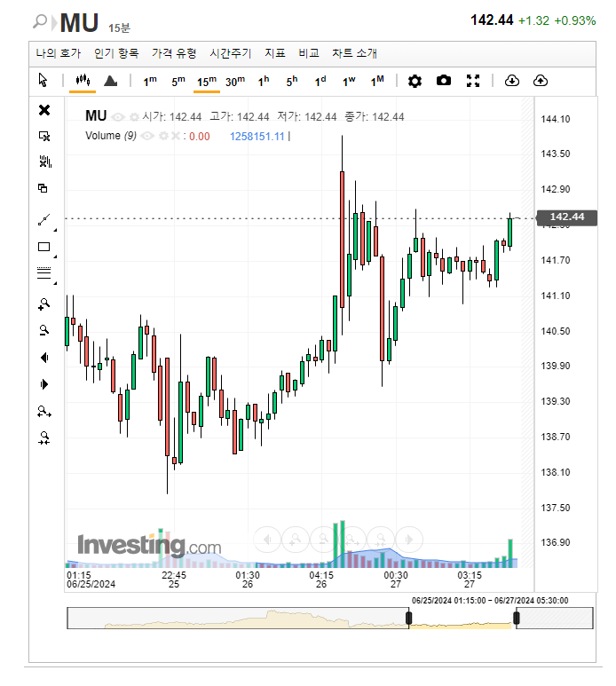Image resolution: width=616 pixels, height=686 pixels.
Task: Select the arrow cursor tool
Action: tap(43, 81)
